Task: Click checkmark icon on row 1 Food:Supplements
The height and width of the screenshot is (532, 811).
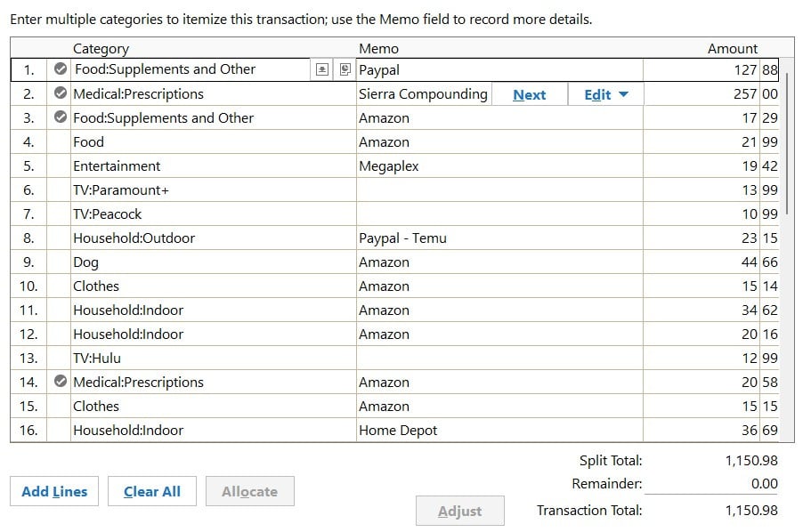Action: [60, 69]
